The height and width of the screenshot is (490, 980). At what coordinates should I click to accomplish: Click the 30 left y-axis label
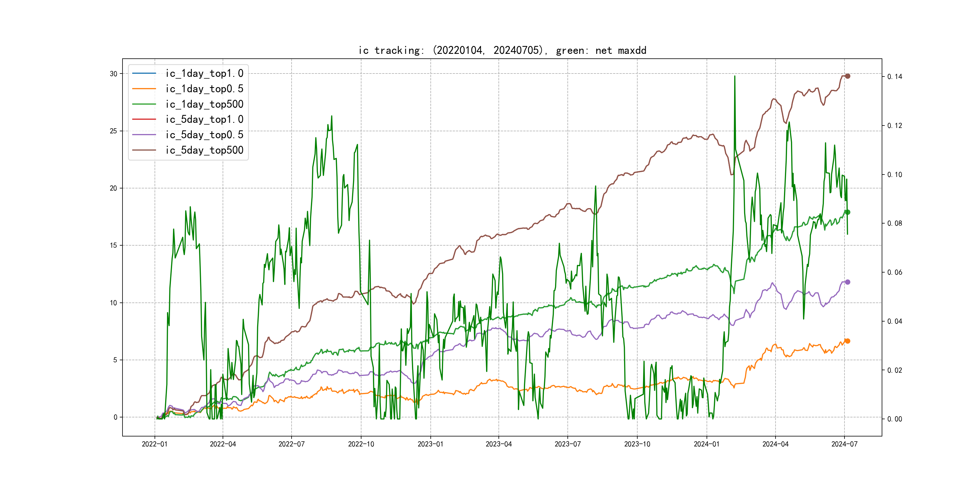[x=113, y=74]
